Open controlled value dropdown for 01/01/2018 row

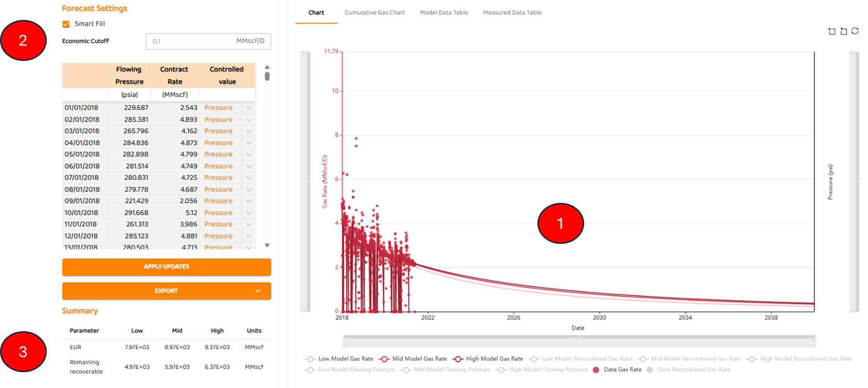pos(249,108)
